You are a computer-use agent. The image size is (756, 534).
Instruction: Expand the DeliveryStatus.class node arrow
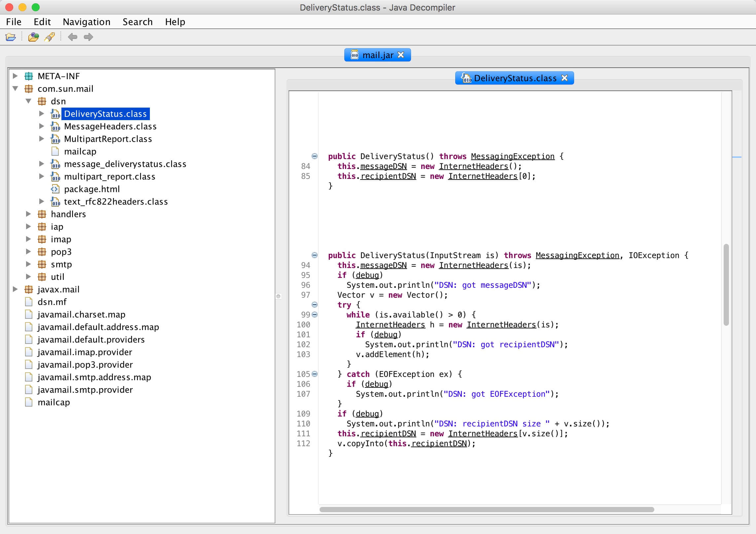coord(42,114)
